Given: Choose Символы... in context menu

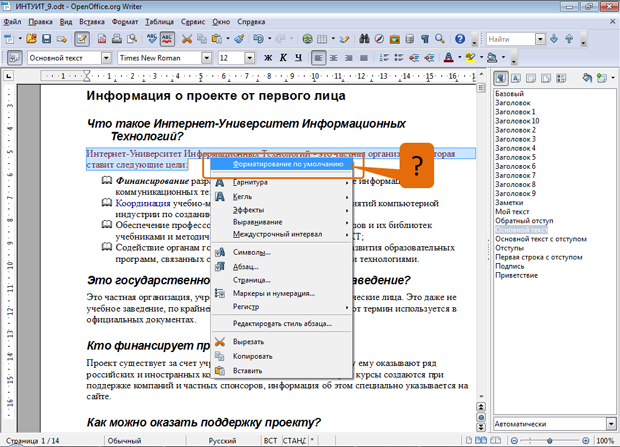Looking at the screenshot, I should (x=282, y=252).
